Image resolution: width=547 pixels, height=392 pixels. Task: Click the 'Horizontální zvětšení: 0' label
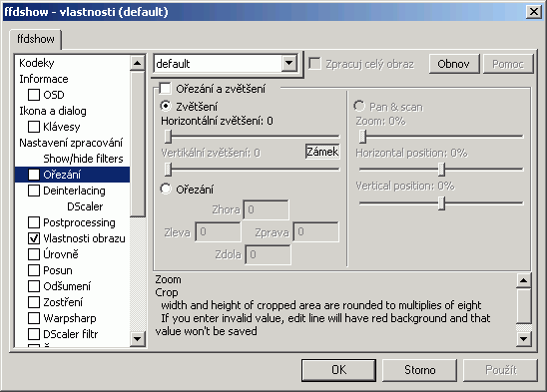[217, 121]
